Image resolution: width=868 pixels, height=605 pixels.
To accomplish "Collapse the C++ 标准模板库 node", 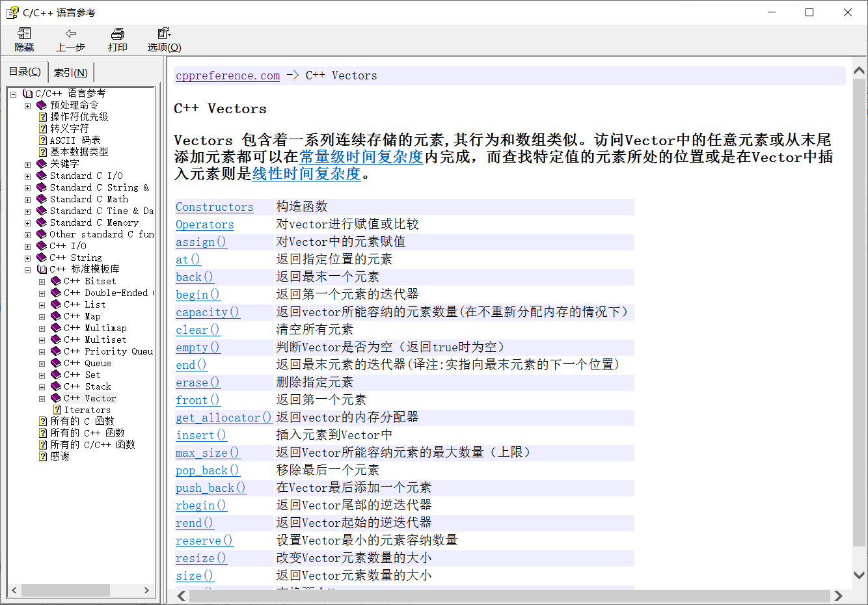I will point(27,270).
